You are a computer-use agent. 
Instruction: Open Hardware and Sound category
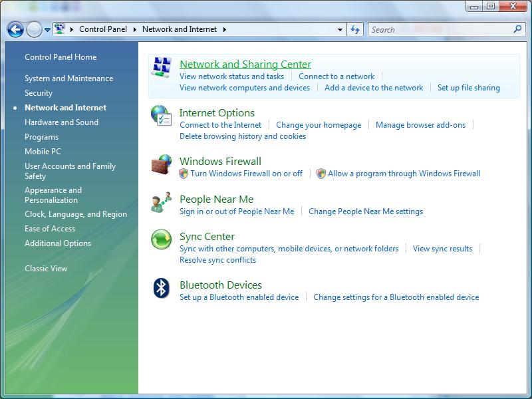click(61, 122)
